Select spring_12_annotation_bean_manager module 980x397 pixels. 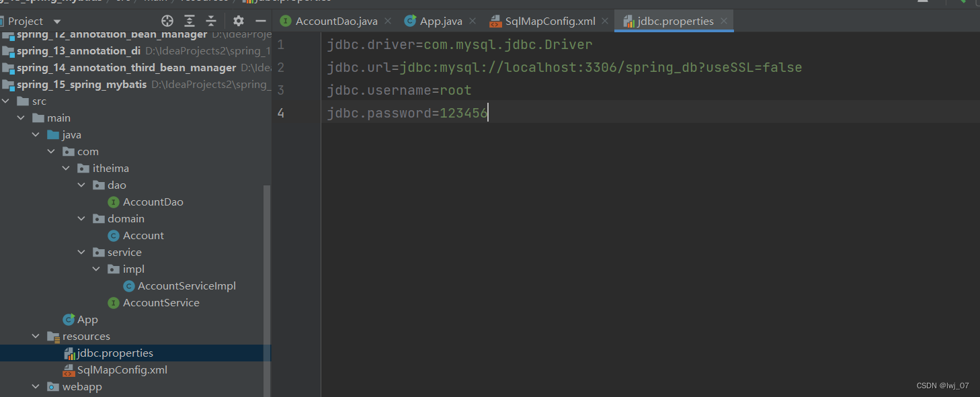click(112, 34)
